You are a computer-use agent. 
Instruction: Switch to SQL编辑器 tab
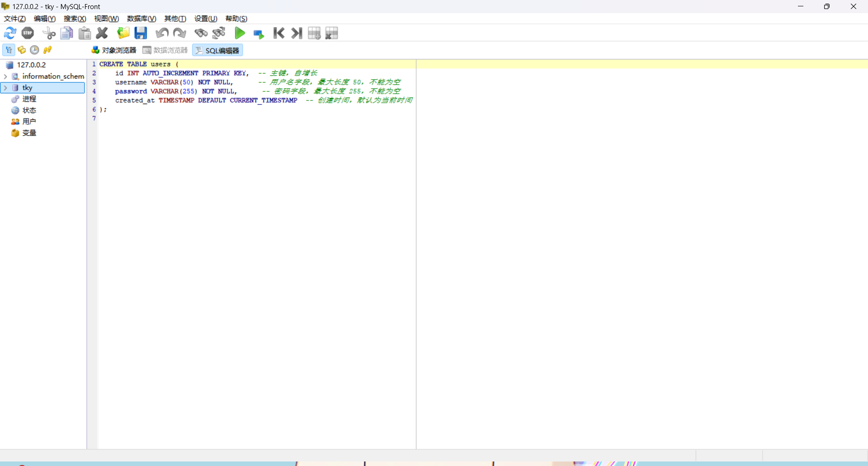[x=217, y=50]
